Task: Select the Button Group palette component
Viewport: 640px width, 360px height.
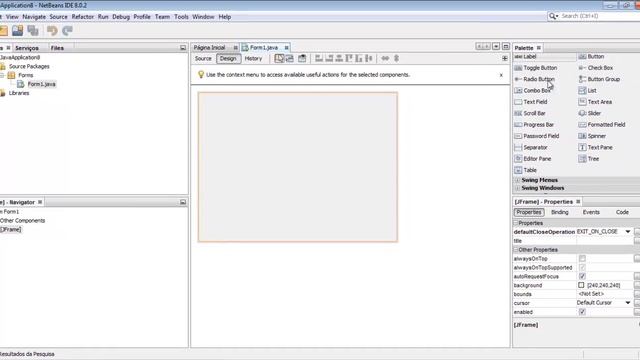Action: [600, 79]
